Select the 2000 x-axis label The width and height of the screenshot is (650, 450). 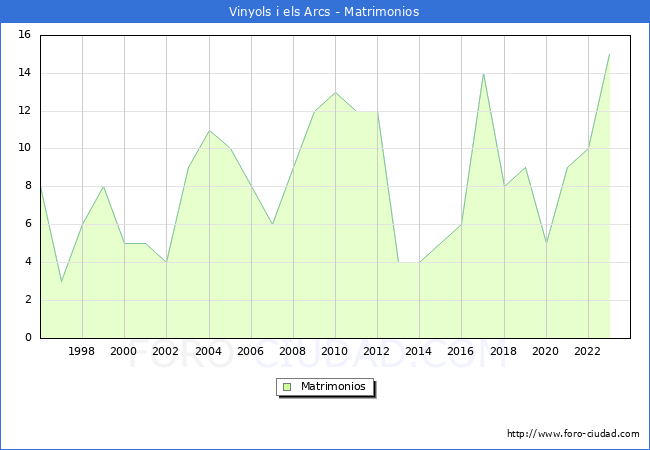pos(124,352)
